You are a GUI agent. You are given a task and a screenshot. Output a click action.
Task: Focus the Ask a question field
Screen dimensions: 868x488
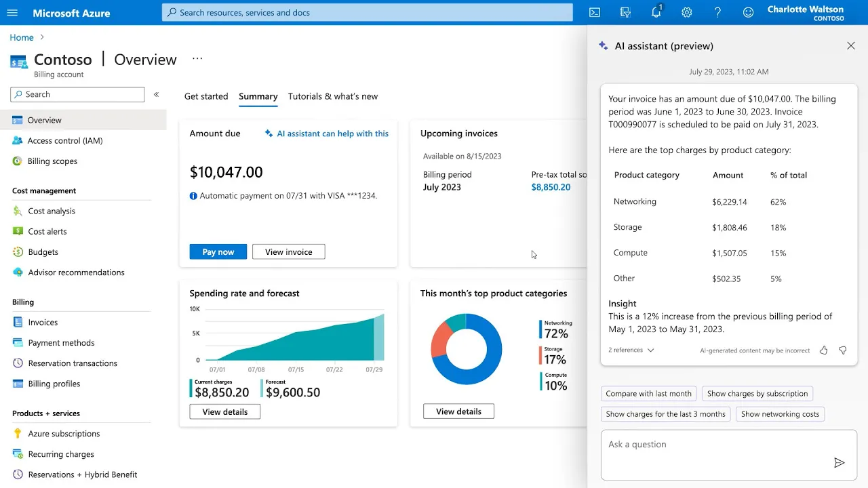coord(729,455)
